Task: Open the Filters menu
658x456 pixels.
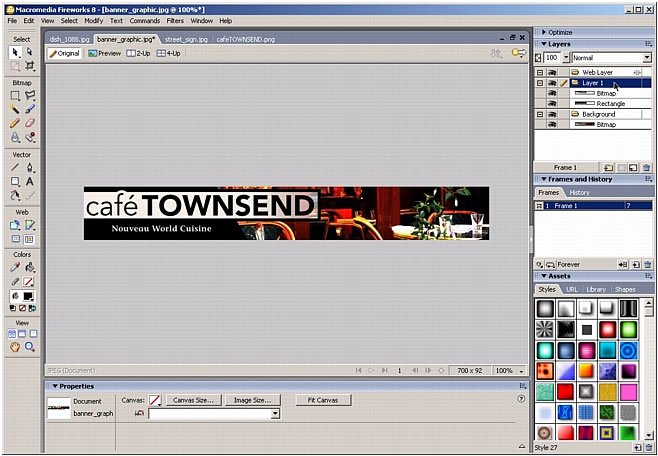Action: click(175, 21)
